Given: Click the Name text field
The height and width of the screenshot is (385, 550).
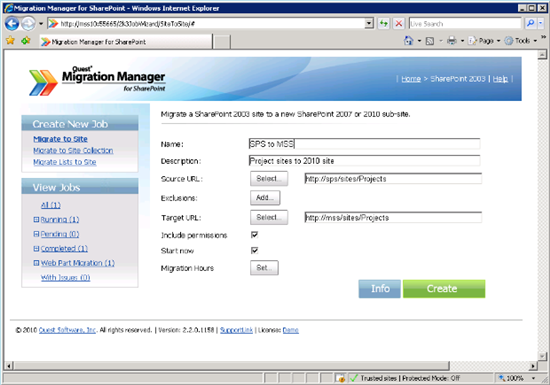Looking at the screenshot, I should point(364,144).
